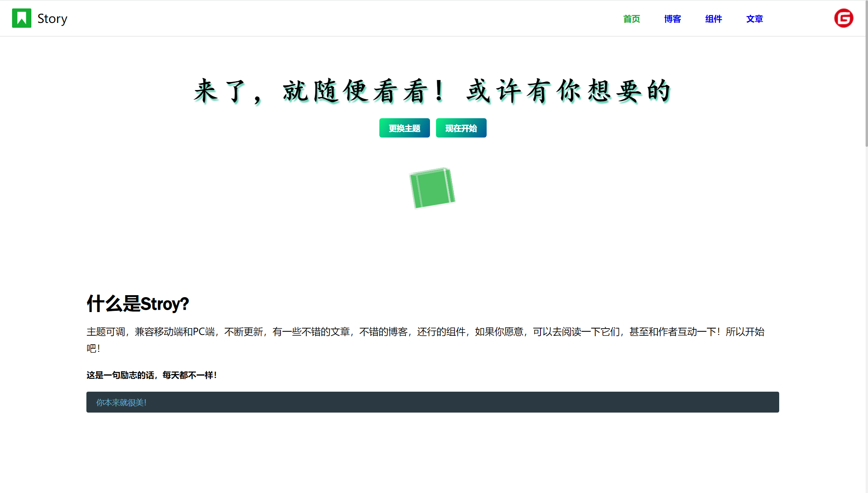Switch to the 组件 section
Screen dimensions: 868x493
click(713, 18)
